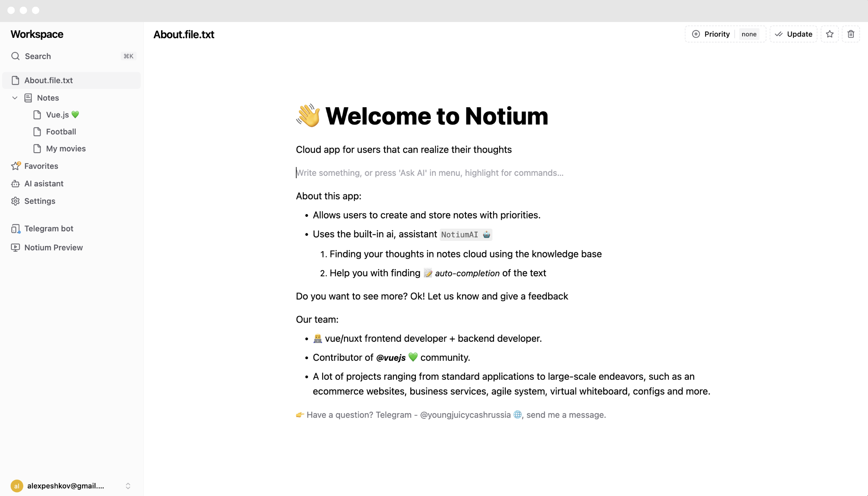Expand the account switcher chevrons

click(x=128, y=486)
